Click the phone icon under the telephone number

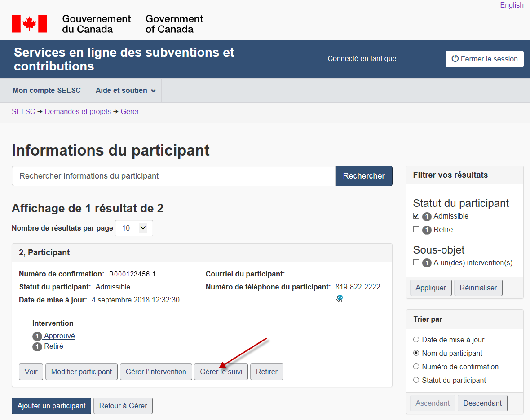pyautogui.click(x=339, y=298)
